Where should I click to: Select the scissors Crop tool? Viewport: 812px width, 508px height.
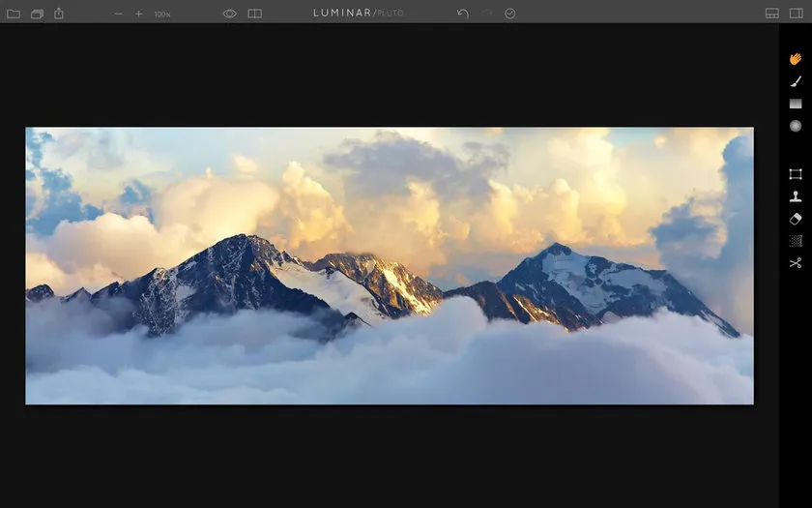(x=795, y=263)
